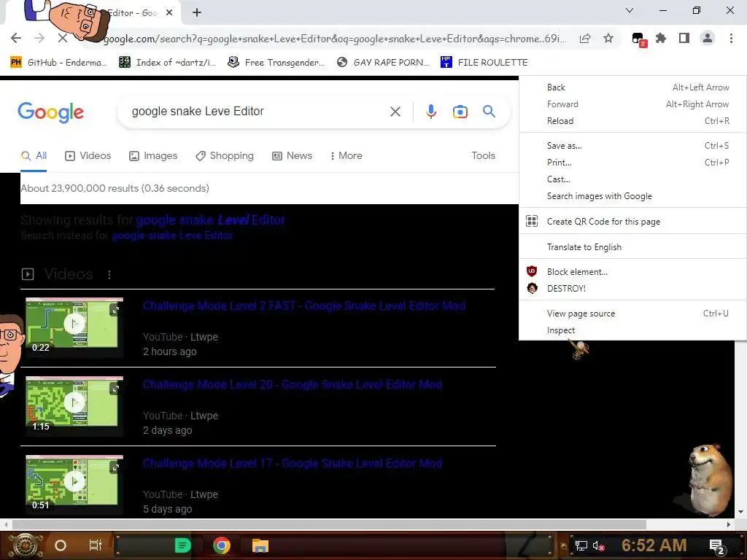Open Videos section three-dot options
This screenshot has width=747, height=560.
click(109, 275)
